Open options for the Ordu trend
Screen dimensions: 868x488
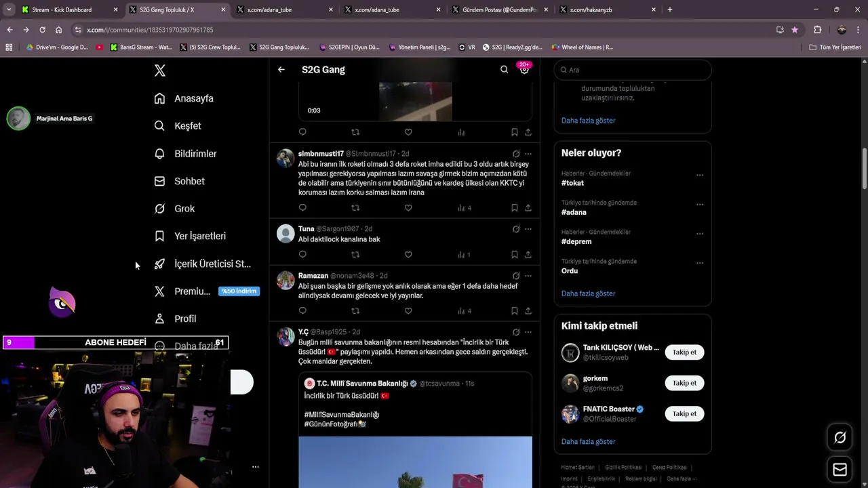click(x=700, y=263)
